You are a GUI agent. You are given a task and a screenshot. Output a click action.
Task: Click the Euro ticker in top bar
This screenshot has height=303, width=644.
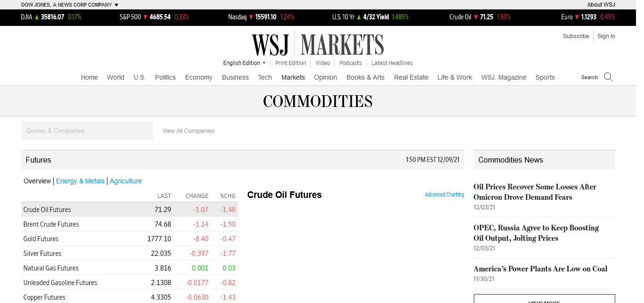pyautogui.click(x=587, y=17)
